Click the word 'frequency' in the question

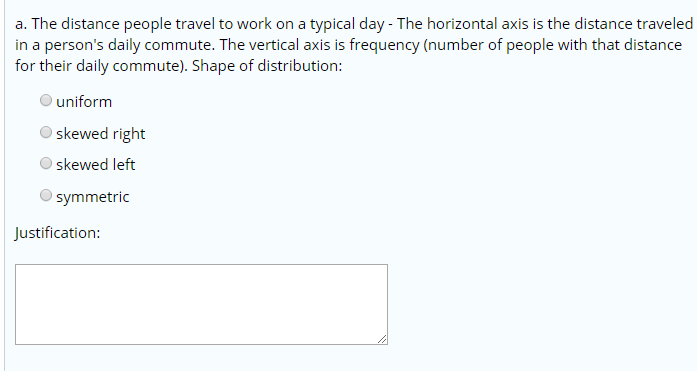384,45
